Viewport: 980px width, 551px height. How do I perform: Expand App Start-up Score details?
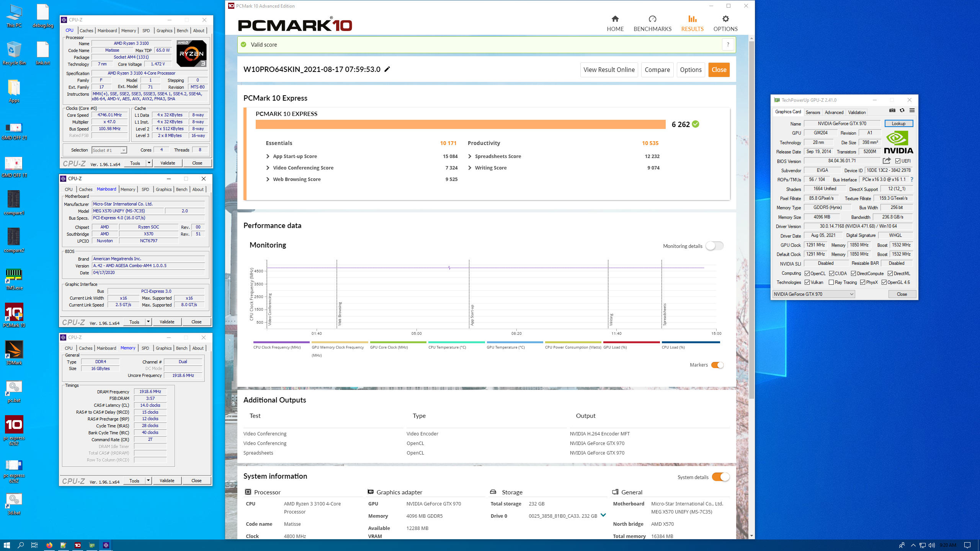point(268,156)
